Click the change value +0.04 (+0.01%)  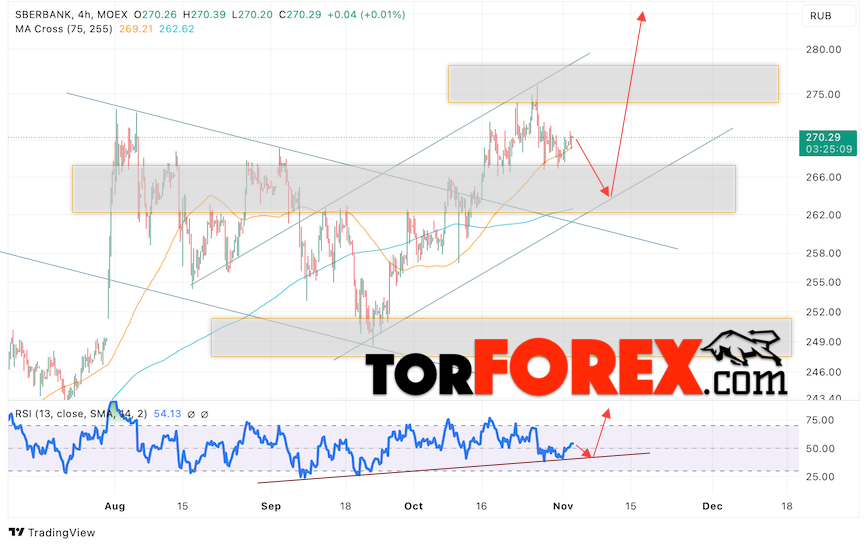pyautogui.click(x=366, y=15)
